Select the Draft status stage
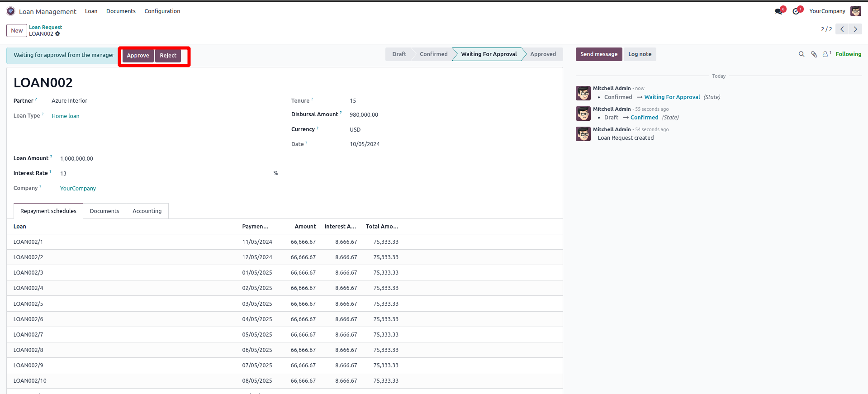This screenshot has width=868, height=394. pos(399,54)
